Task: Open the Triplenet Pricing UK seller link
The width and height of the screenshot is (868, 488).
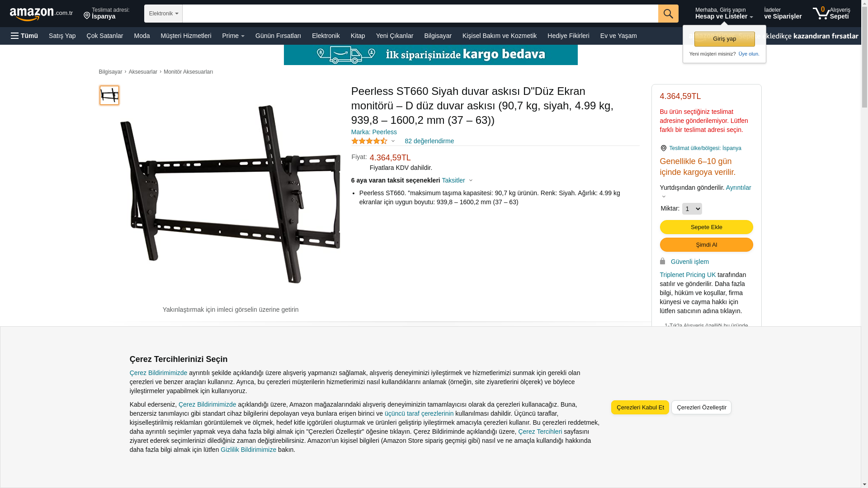Action: pyautogui.click(x=688, y=275)
